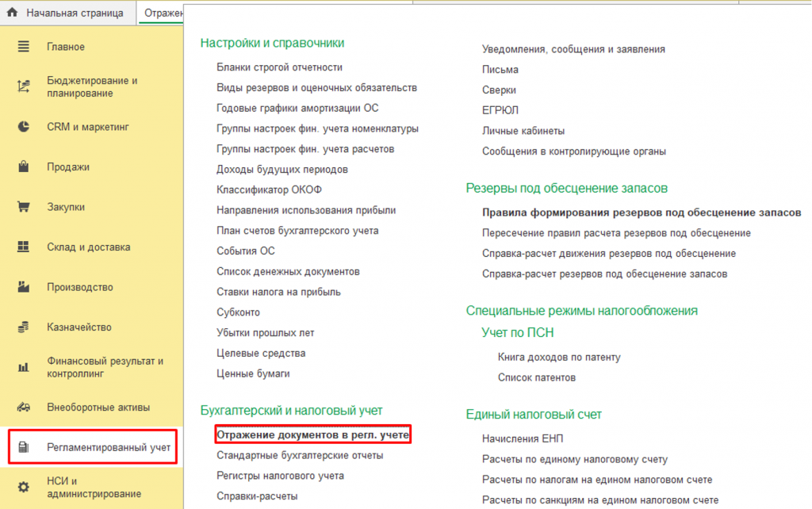
Task: Click the События ОС link
Action: tap(246, 251)
